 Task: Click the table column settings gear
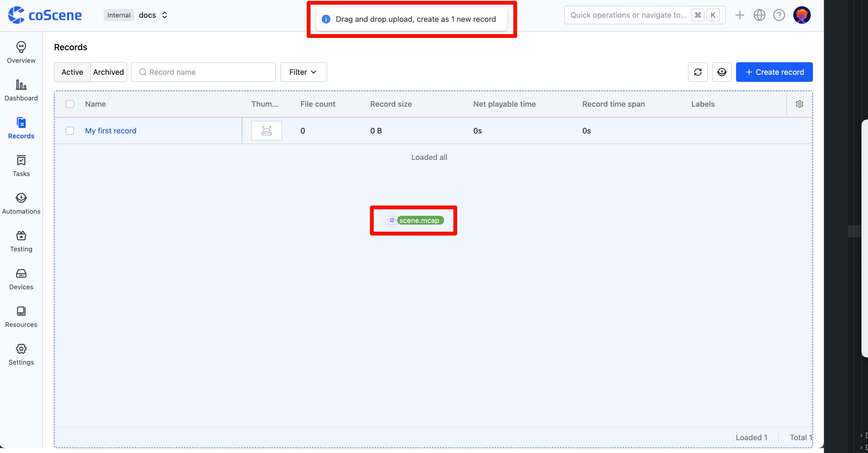(799, 104)
